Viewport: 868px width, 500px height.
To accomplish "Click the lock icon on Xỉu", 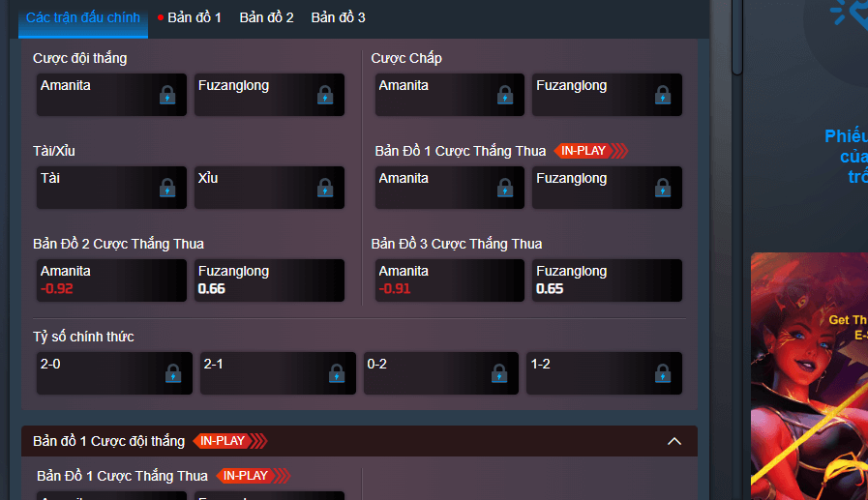I will [x=325, y=188].
